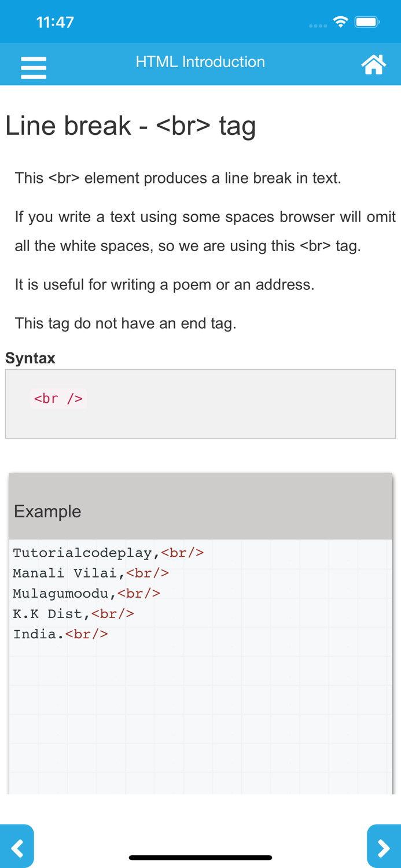
Task: Select the HTML Introduction title text
Action: point(200,61)
